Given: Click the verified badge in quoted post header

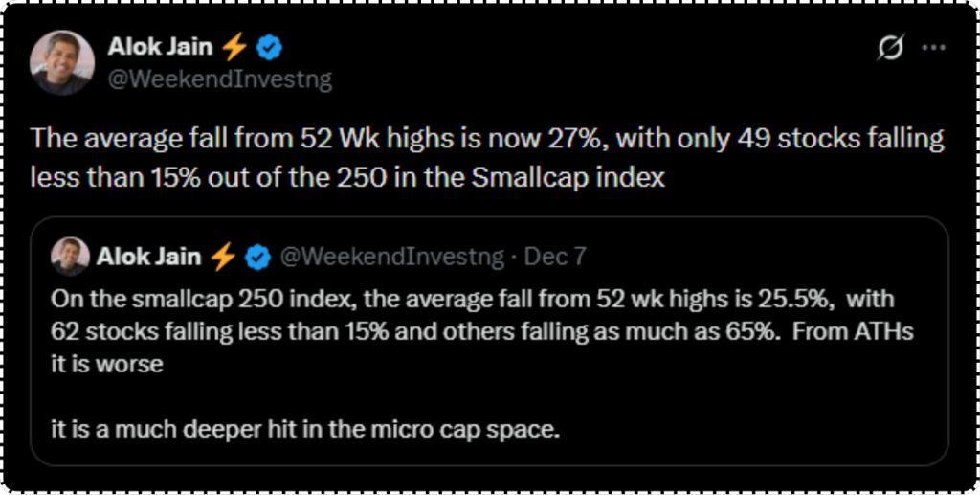Looking at the screenshot, I should 256,257.
